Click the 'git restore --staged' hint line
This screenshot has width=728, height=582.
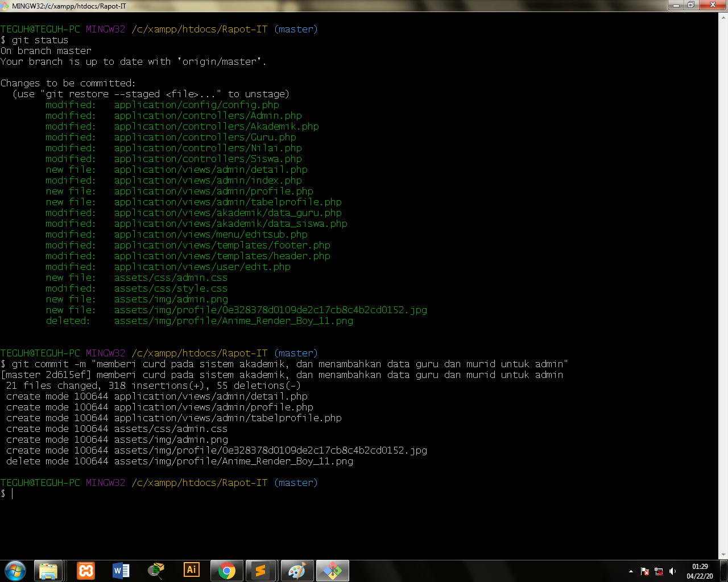point(151,94)
